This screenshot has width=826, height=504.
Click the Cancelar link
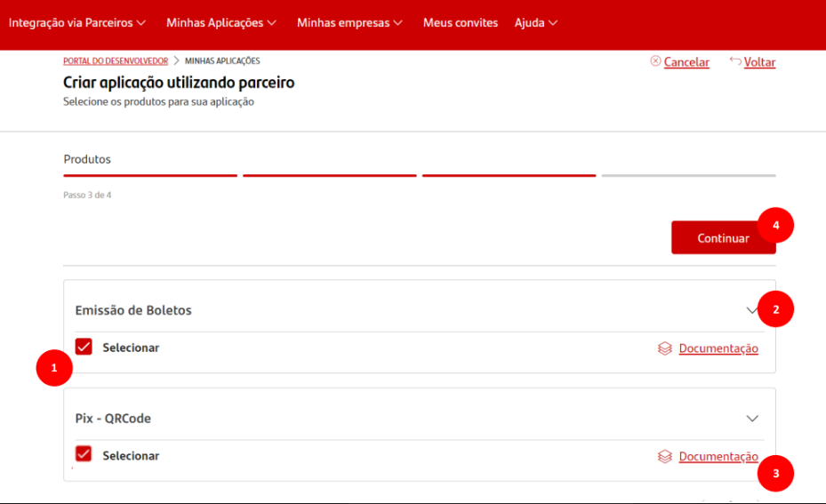point(686,62)
